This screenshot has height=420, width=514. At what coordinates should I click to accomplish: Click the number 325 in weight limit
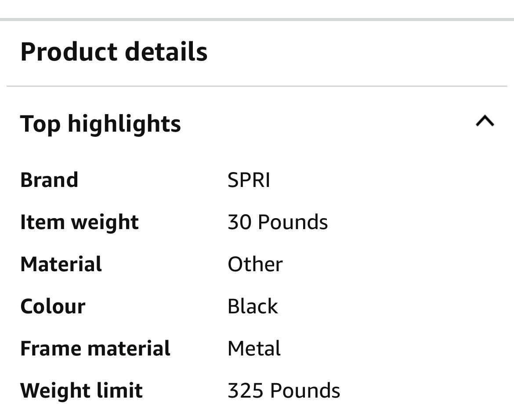pos(245,391)
